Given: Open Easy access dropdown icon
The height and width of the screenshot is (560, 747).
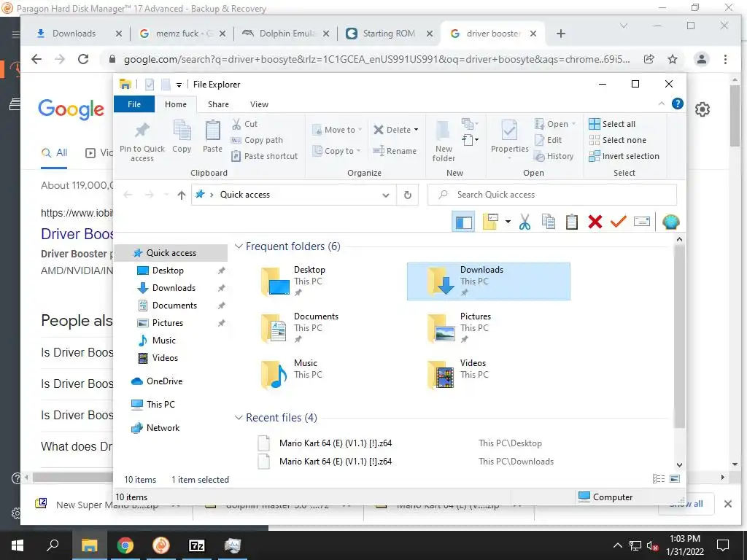Looking at the screenshot, I should pyautogui.click(x=470, y=140).
